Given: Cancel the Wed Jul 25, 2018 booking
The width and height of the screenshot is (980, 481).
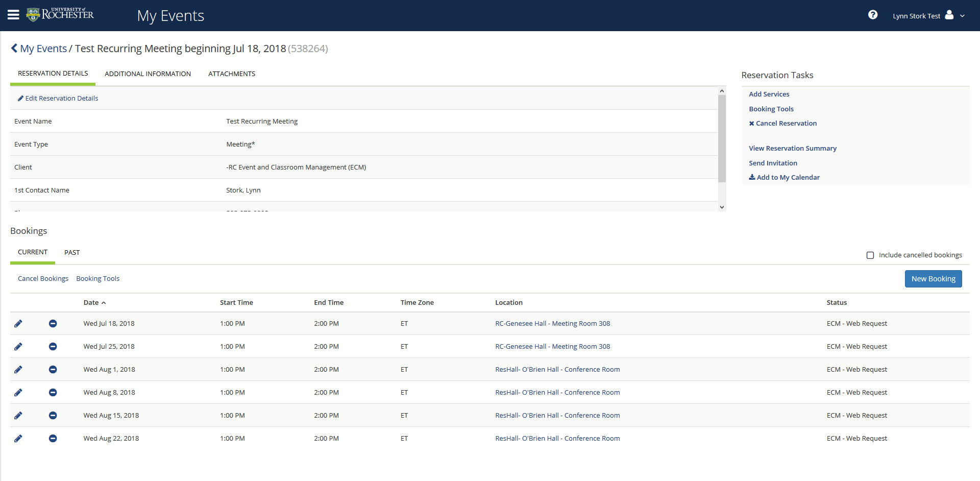Looking at the screenshot, I should coord(53,346).
